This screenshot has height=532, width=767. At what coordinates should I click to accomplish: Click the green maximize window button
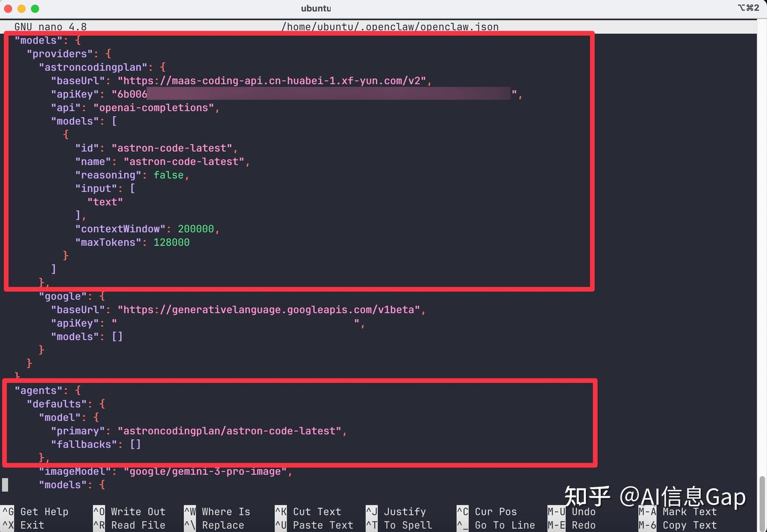tap(35, 9)
